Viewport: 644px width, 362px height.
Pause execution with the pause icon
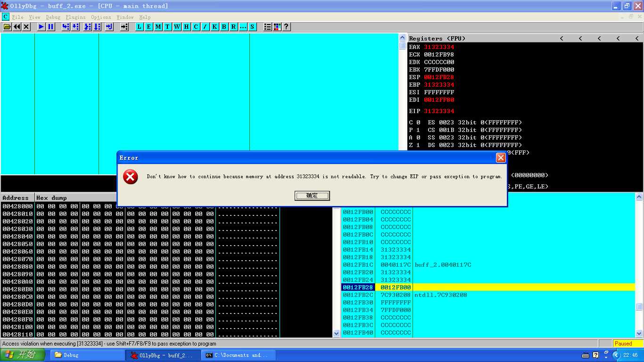click(51, 27)
